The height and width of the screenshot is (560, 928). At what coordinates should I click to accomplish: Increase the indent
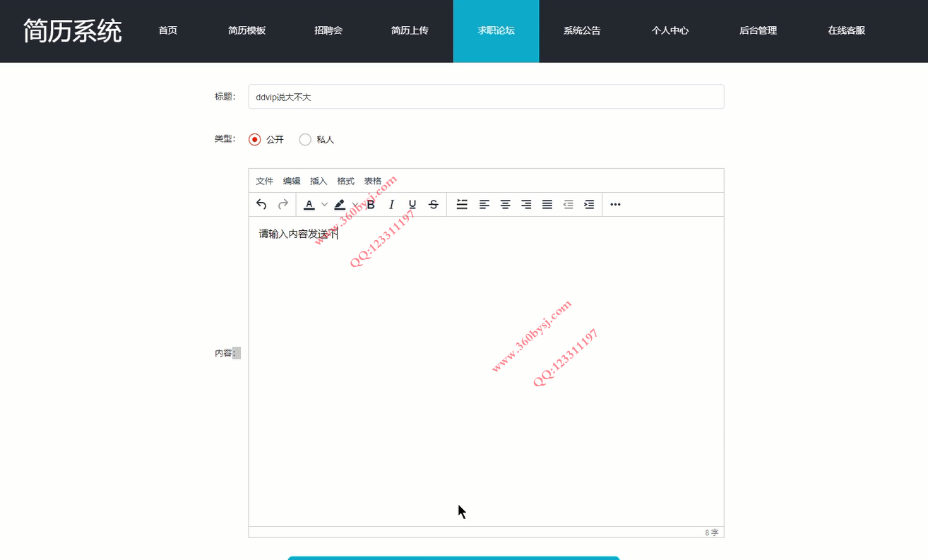(x=589, y=204)
